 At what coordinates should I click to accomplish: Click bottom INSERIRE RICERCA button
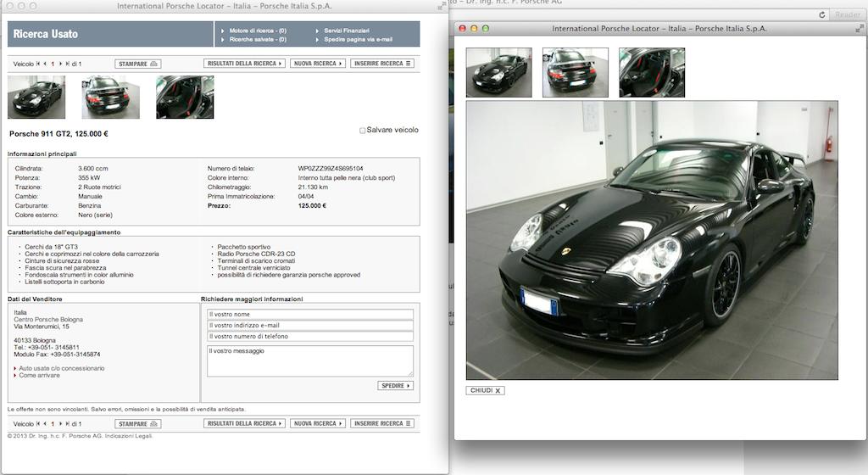click(382, 423)
